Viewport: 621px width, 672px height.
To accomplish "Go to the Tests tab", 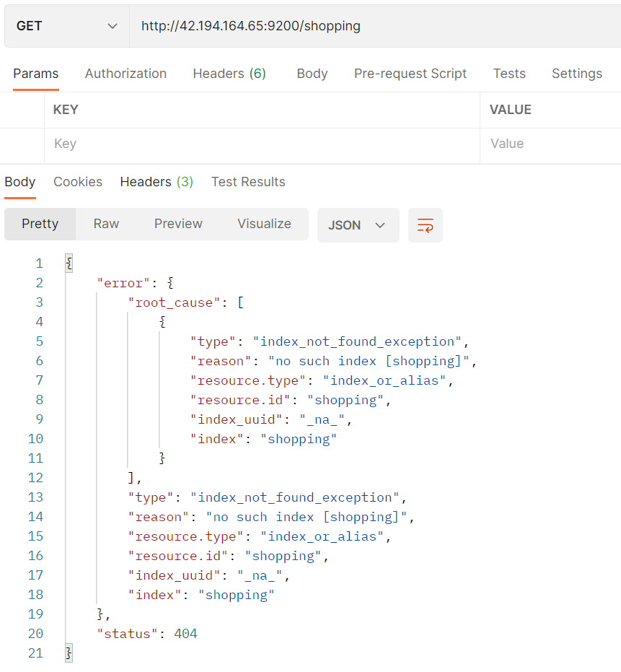I will click(x=509, y=74).
